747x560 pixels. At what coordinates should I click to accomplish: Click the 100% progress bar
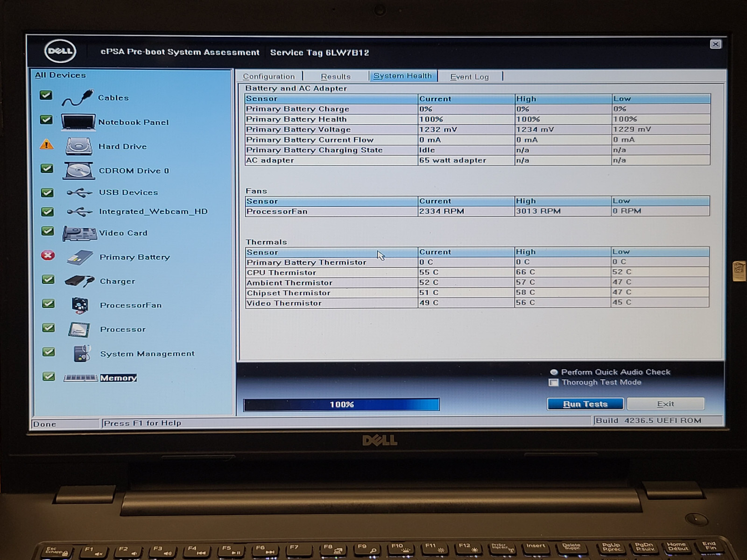(341, 405)
